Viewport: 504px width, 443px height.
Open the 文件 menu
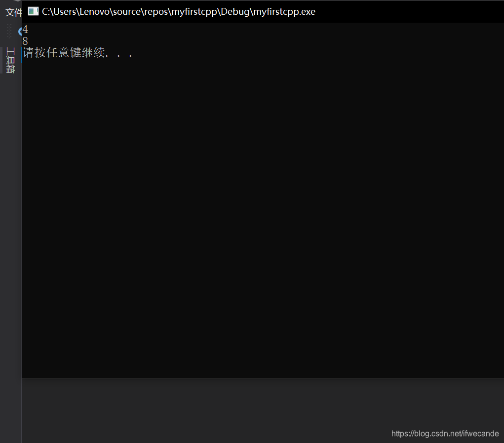[x=13, y=12]
